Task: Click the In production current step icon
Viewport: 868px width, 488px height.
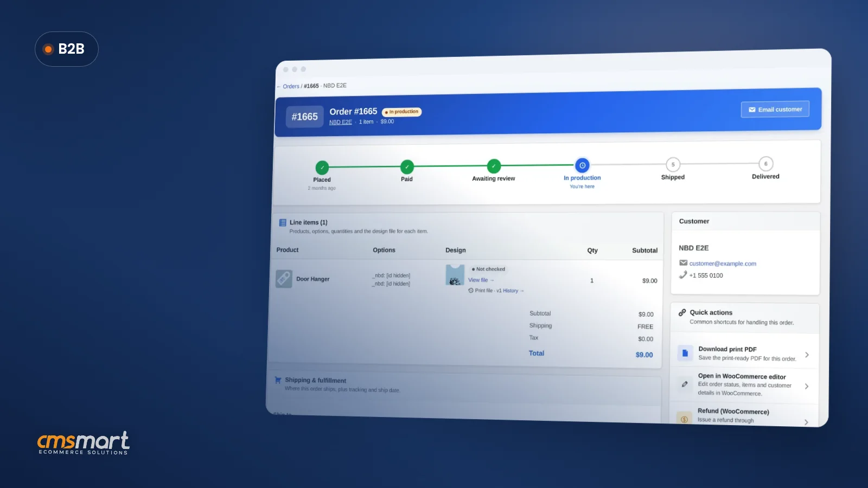Action: point(582,165)
